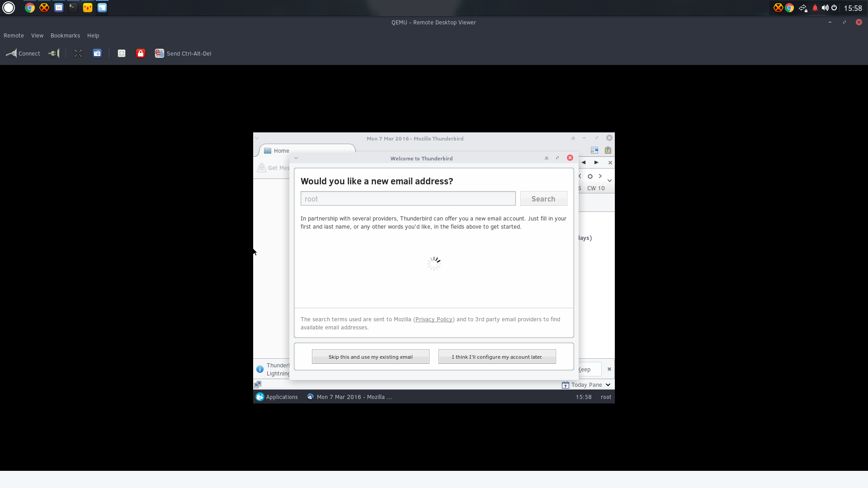Click the remote panel clock 15:58
868x488 pixels.
point(584,397)
